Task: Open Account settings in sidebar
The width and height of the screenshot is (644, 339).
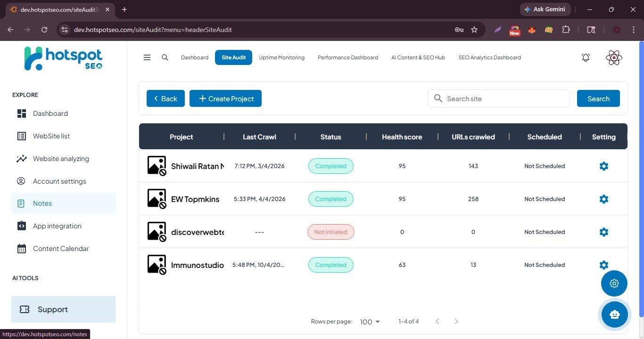Action: tap(63, 181)
